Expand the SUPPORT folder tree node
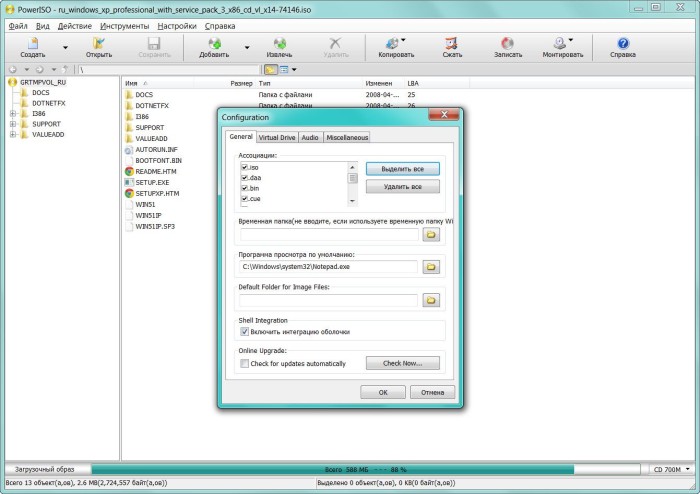This screenshot has height=494, width=700. 13,124
